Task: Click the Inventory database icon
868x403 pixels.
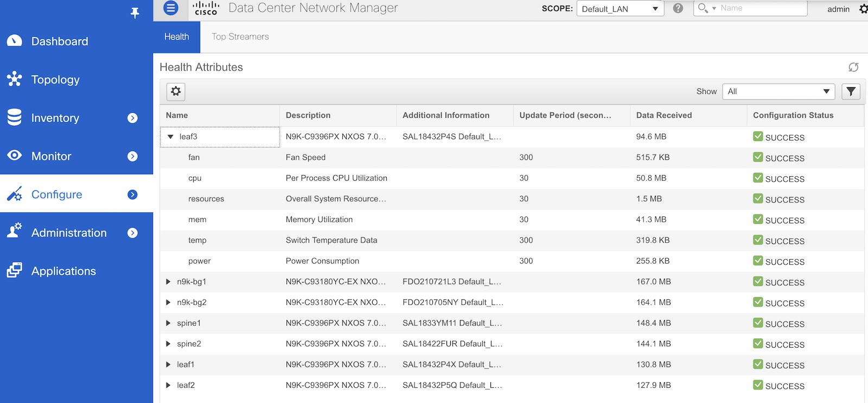Action: pos(15,117)
